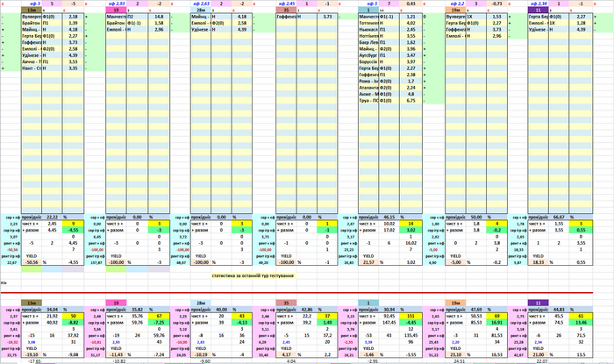
Task: Click the bottom total -17,65
Action: point(35,361)
